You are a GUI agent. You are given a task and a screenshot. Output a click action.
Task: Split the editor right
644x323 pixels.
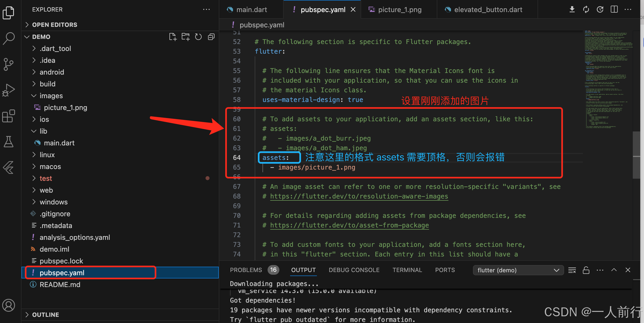click(614, 9)
